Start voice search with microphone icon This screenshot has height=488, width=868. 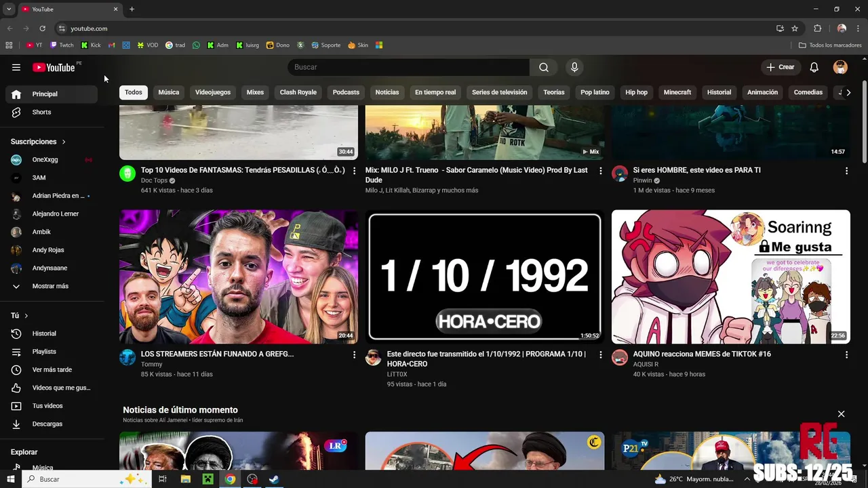[574, 67]
